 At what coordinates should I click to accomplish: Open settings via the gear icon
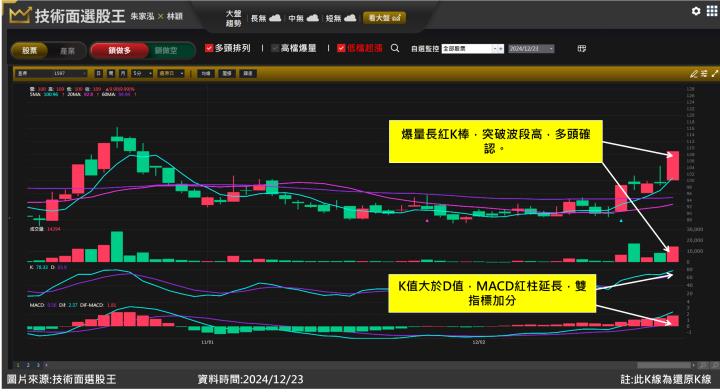(x=696, y=11)
